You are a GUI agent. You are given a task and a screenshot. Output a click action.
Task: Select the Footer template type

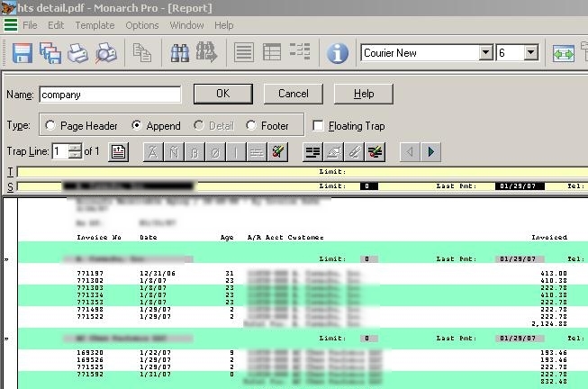tap(251, 126)
